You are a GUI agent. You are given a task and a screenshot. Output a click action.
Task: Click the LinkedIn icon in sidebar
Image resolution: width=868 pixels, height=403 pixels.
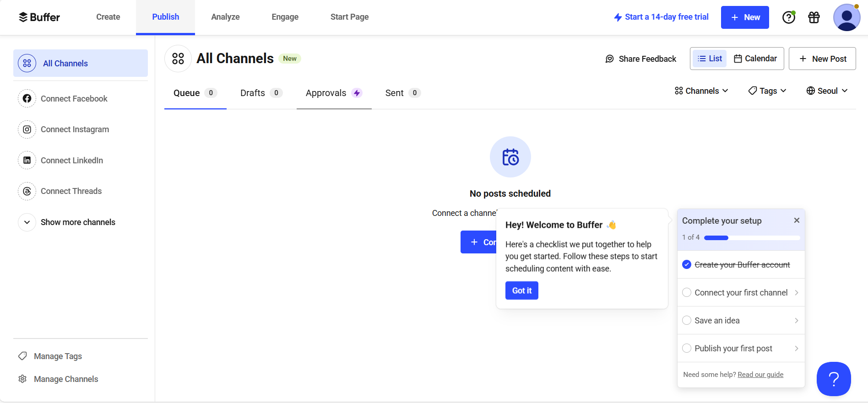(27, 160)
